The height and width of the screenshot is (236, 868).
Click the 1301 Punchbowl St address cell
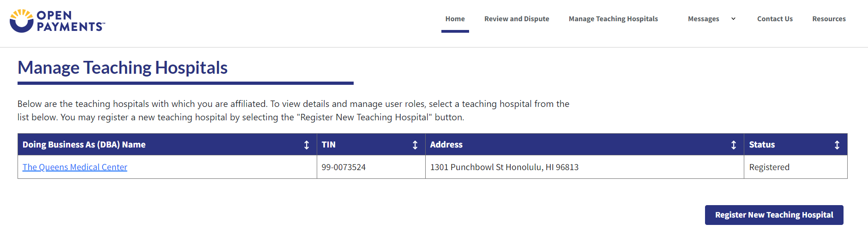point(504,167)
